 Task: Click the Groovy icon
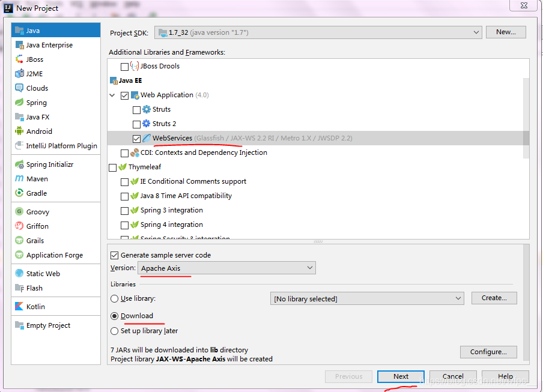point(19,212)
